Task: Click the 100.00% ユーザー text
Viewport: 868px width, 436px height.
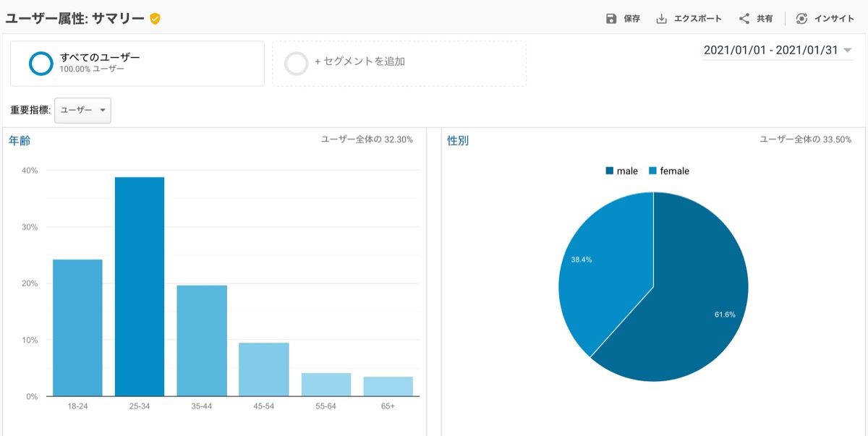Action: pos(92,69)
